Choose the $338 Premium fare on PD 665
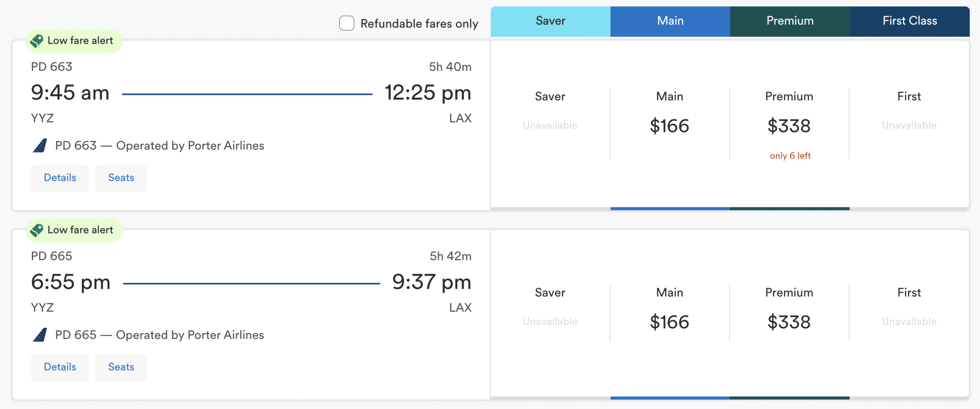Viewport: 980px width, 409px height. click(x=789, y=322)
